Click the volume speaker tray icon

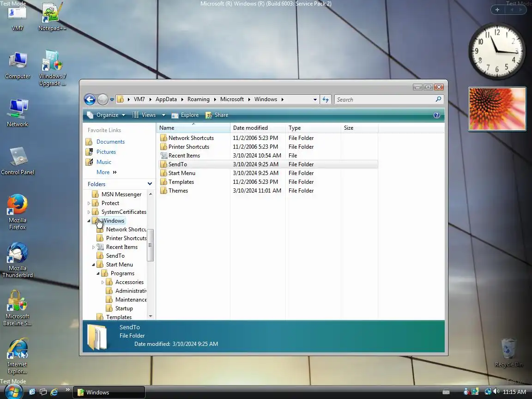(x=496, y=392)
